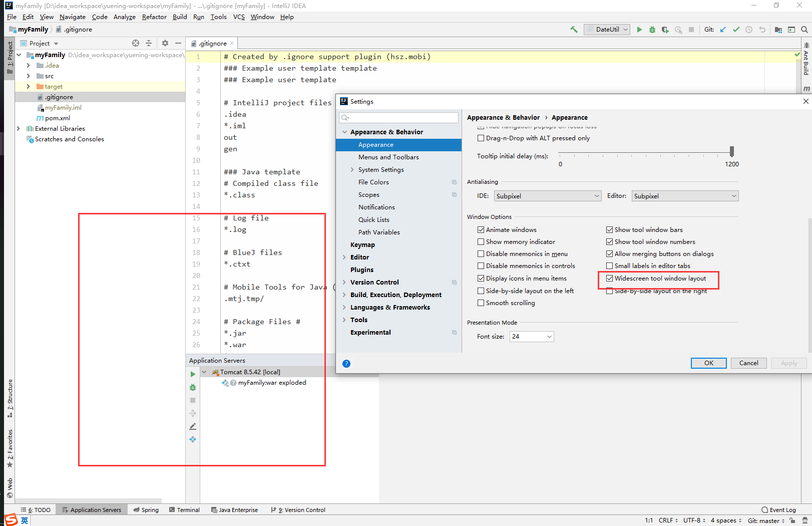Screen dimensions: 812x526
Task: Open the IDE antialiasing dropdown
Action: 548,196
